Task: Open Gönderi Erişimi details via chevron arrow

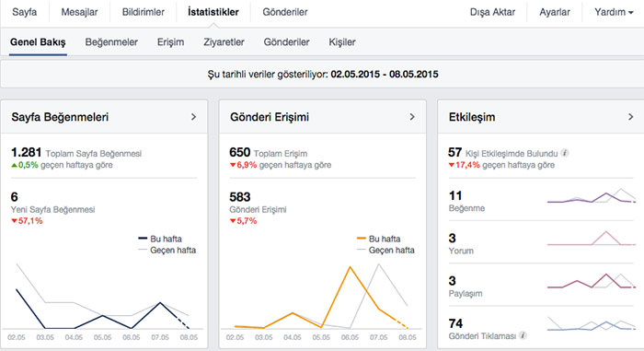Action: [412, 117]
